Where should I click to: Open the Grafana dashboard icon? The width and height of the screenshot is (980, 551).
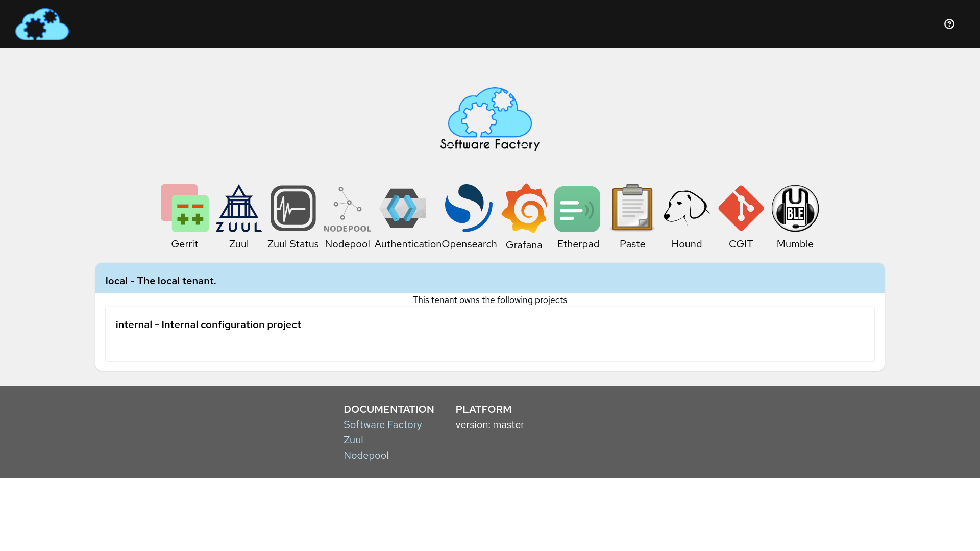coord(524,208)
